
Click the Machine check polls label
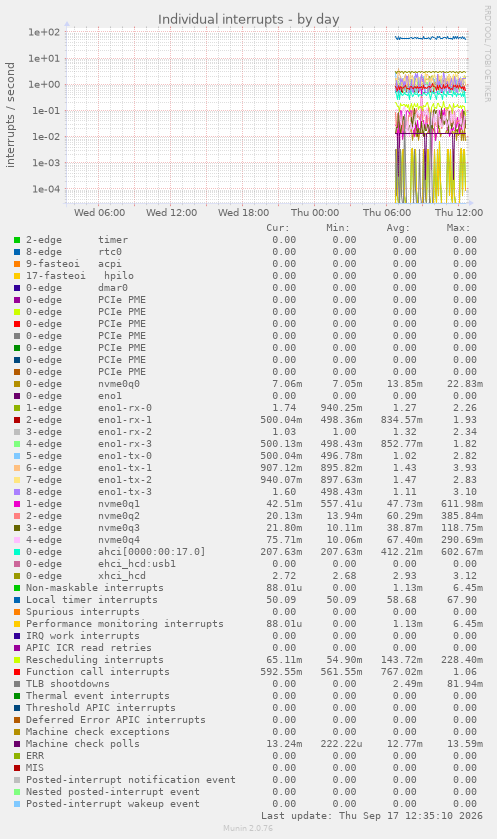coord(82,744)
